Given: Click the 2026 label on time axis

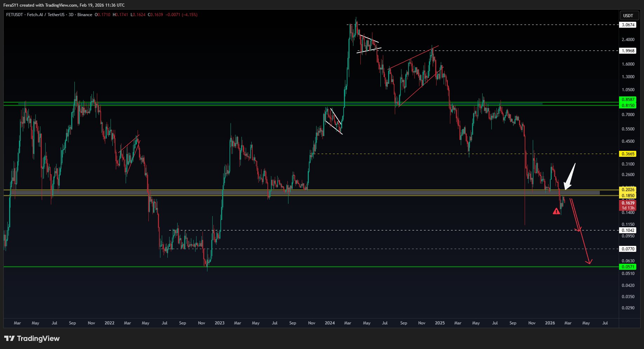Looking at the screenshot, I should click(x=550, y=323).
